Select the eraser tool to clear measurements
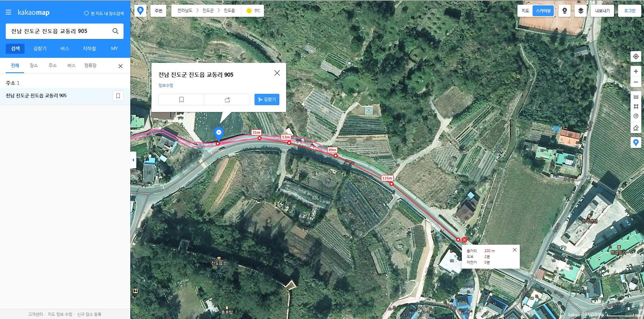The width and height of the screenshot is (644, 319). (636, 128)
